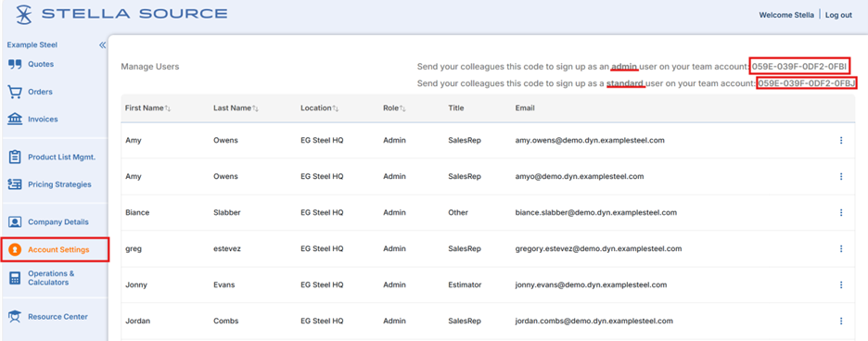Click the Example Steel company name
Screen dimensions: 868x341
pyautogui.click(x=32, y=44)
